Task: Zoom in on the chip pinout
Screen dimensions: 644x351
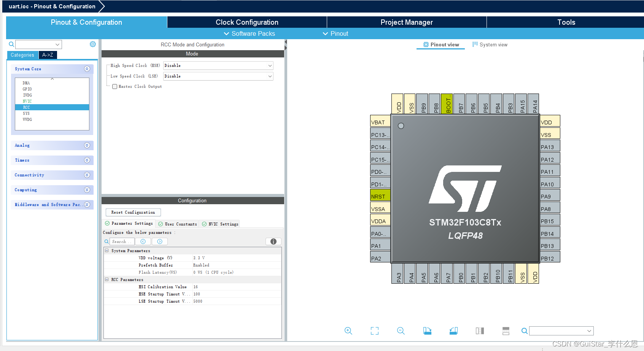Action: tap(348, 331)
